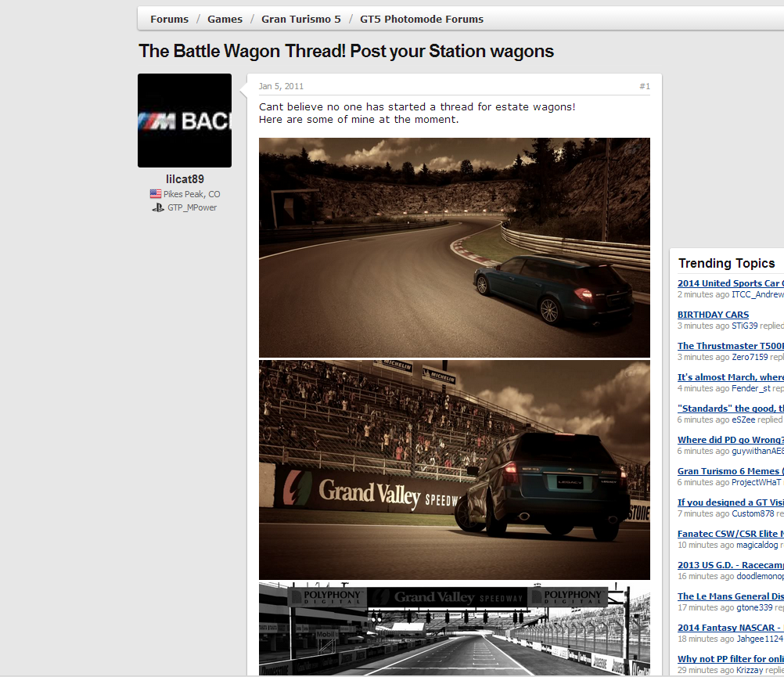Open the 2014 United Sports Car topic
784x677 pixels.
(731, 283)
